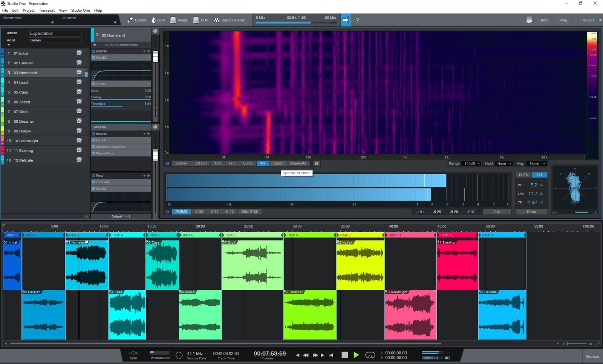Switch to the Project tab
Image resolution: width=603 pixels, height=364 pixels.
point(588,20)
